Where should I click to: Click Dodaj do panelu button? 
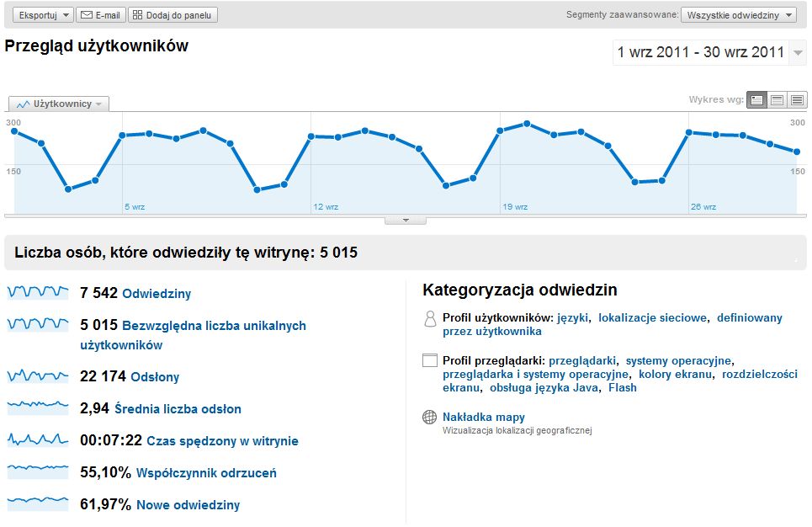[x=173, y=15]
